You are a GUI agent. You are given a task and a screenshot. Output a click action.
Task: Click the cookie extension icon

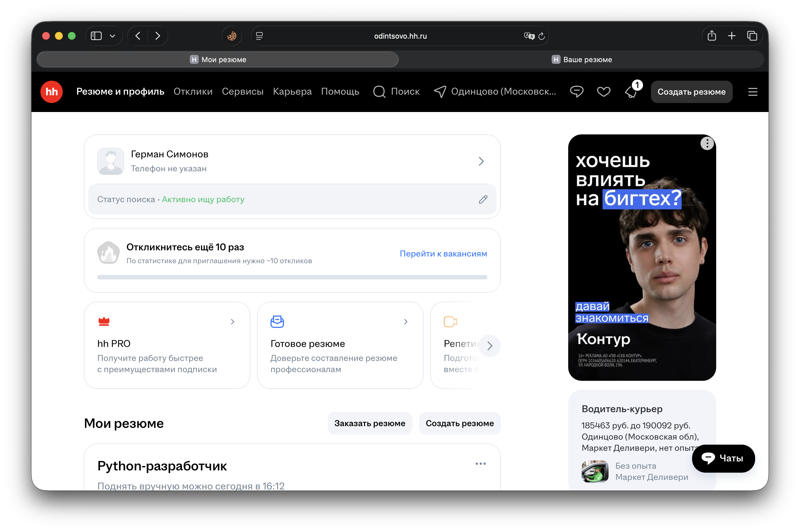click(x=232, y=36)
